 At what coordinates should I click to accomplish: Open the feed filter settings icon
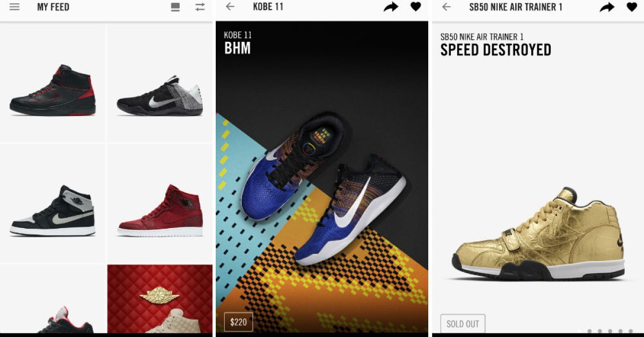tap(200, 8)
